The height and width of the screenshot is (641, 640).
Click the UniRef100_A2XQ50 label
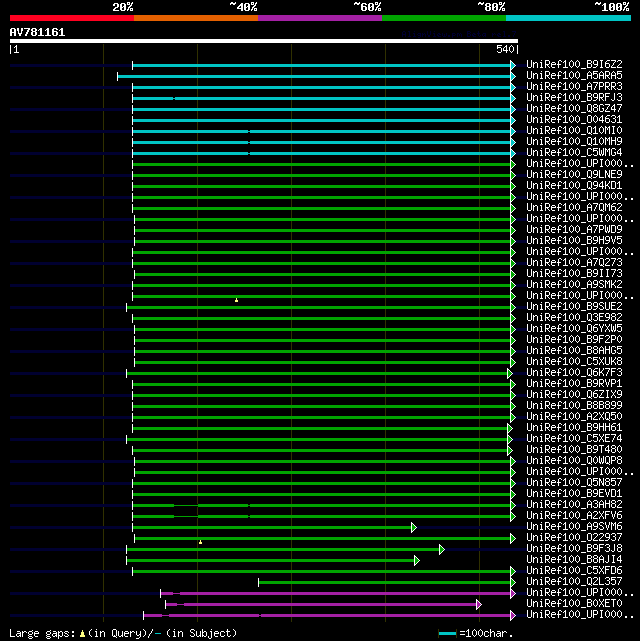pyautogui.click(x=574, y=417)
